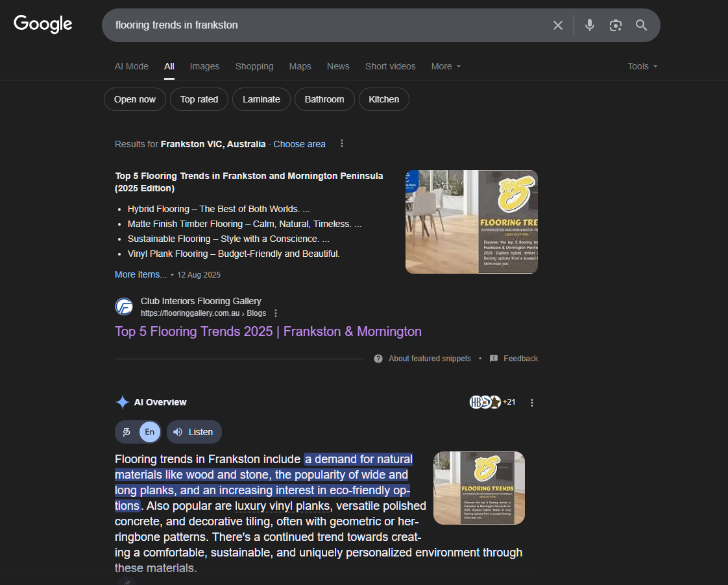Expand the Tools dropdown

(x=642, y=66)
